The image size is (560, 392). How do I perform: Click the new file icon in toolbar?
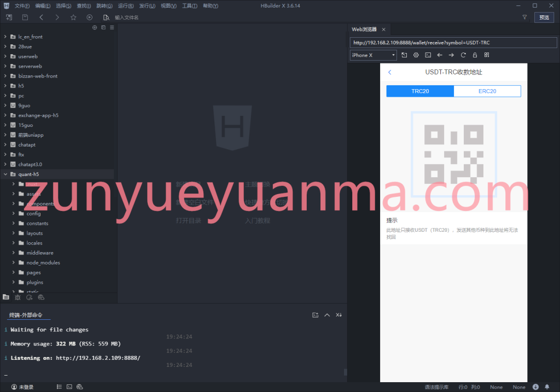[x=9, y=17]
